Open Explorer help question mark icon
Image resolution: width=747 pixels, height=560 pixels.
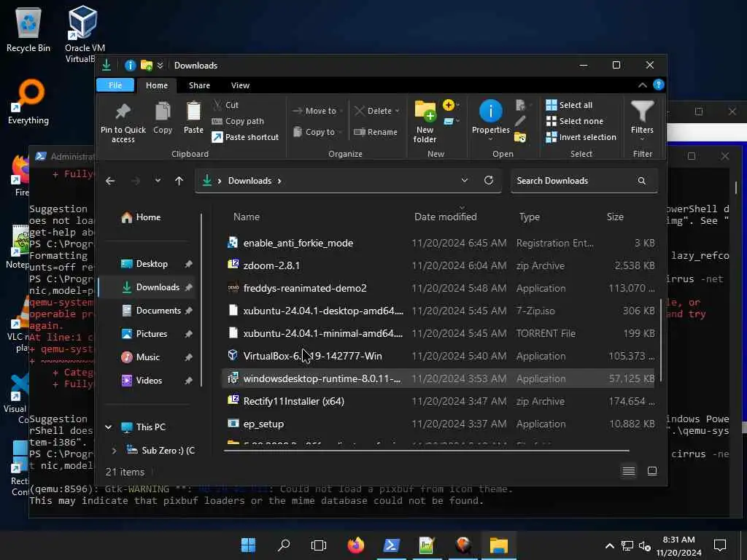(x=659, y=85)
